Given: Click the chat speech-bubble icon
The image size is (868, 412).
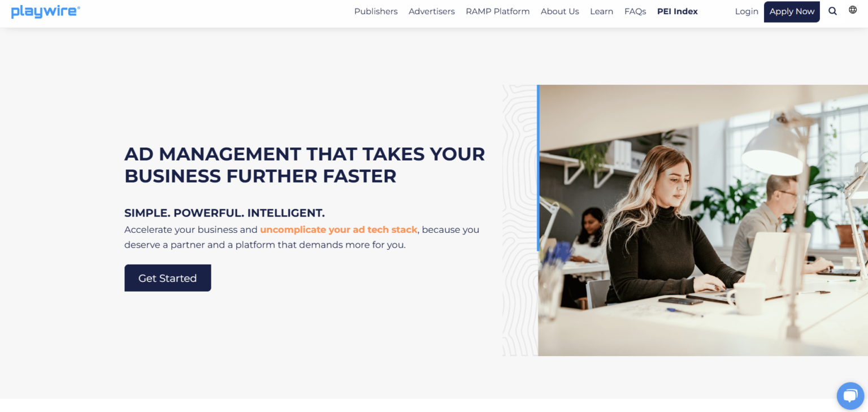Looking at the screenshot, I should pos(850,396).
